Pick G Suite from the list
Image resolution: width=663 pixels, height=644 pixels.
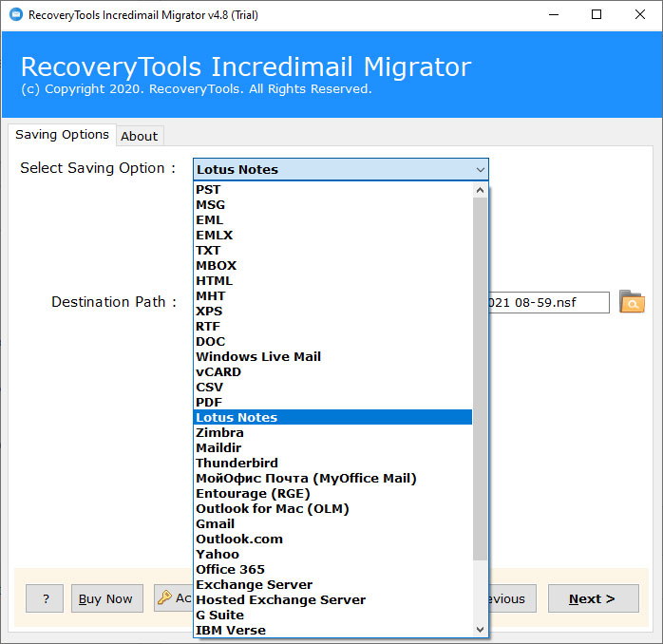click(x=332, y=616)
